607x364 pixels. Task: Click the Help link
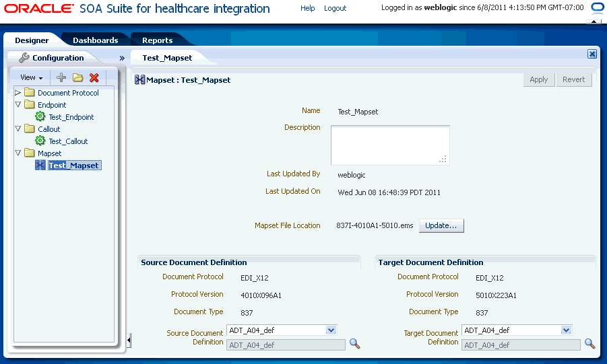coord(307,8)
